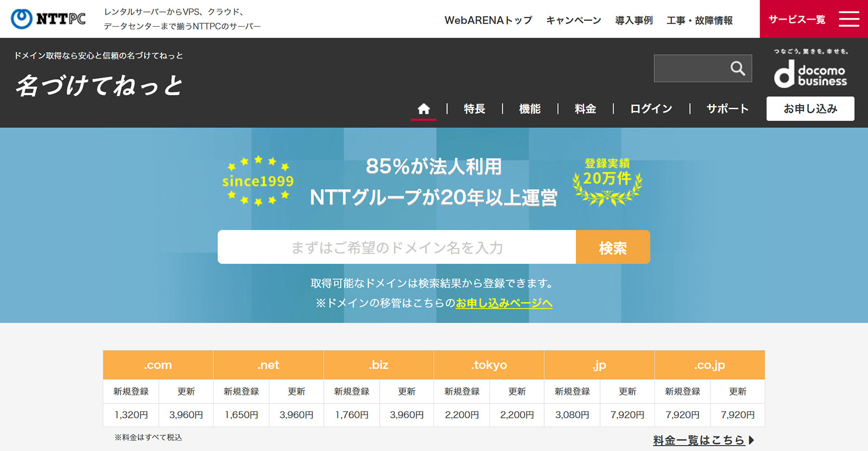
Task: Select 料金 navigation tab
Action: tap(585, 109)
